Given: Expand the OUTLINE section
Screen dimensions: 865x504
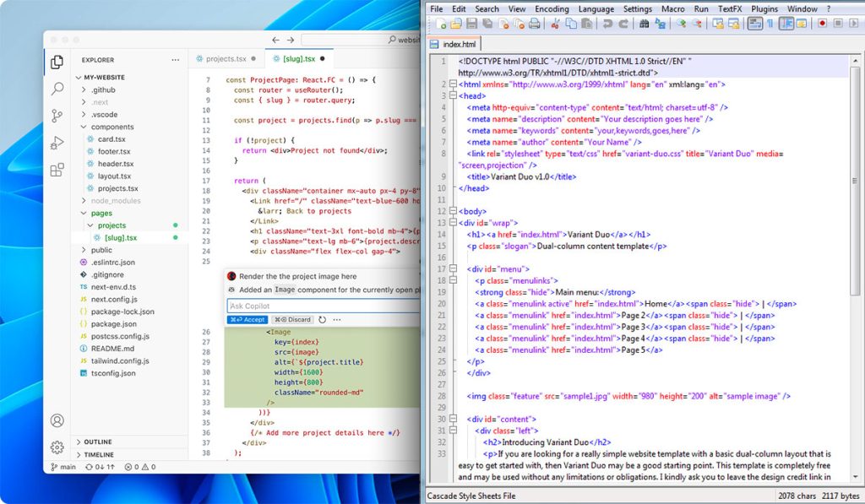Looking at the screenshot, I should click(x=129, y=442).
